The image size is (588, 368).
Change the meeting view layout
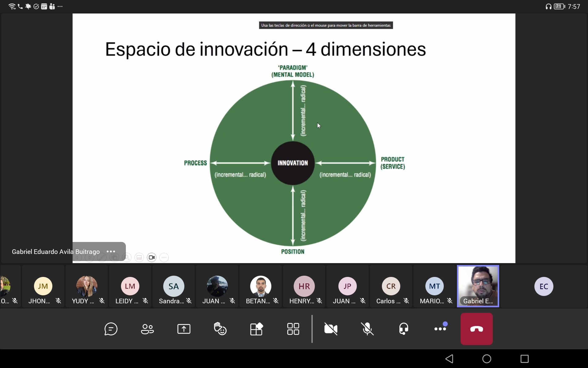coord(293,329)
